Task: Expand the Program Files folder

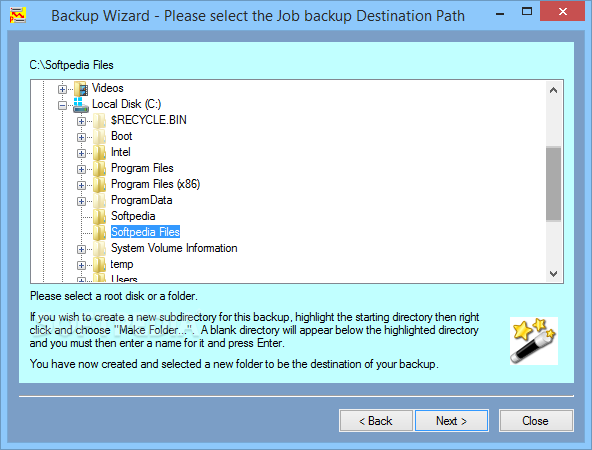Action: coord(81,169)
